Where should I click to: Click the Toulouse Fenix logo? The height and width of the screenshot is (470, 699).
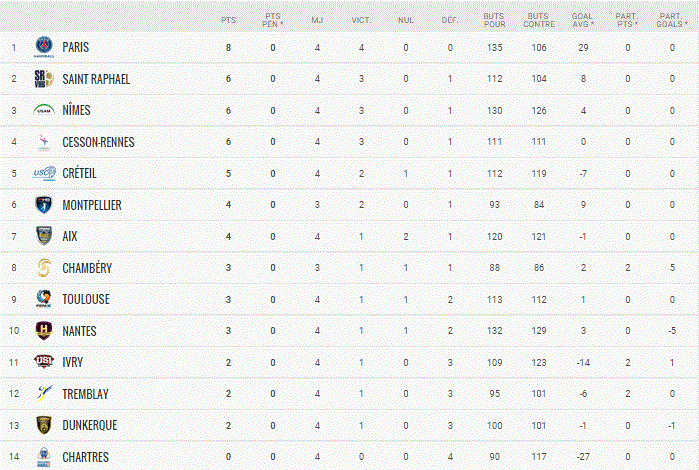coord(44,299)
